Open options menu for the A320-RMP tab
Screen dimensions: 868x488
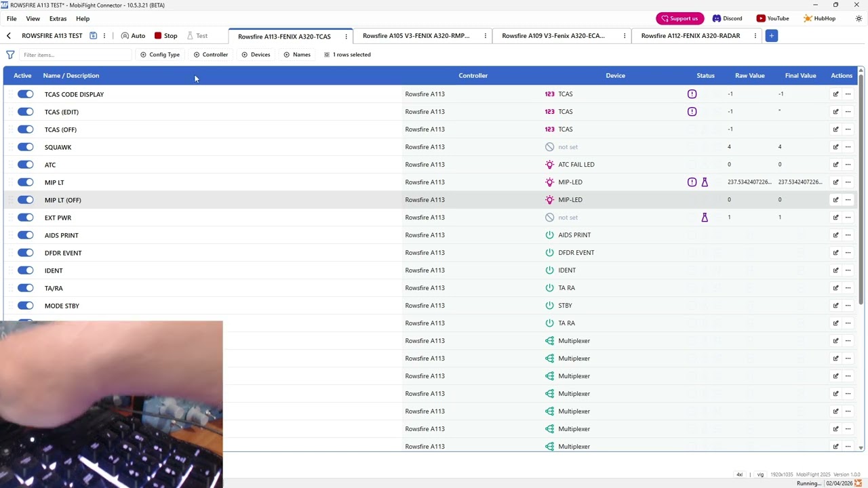486,36
